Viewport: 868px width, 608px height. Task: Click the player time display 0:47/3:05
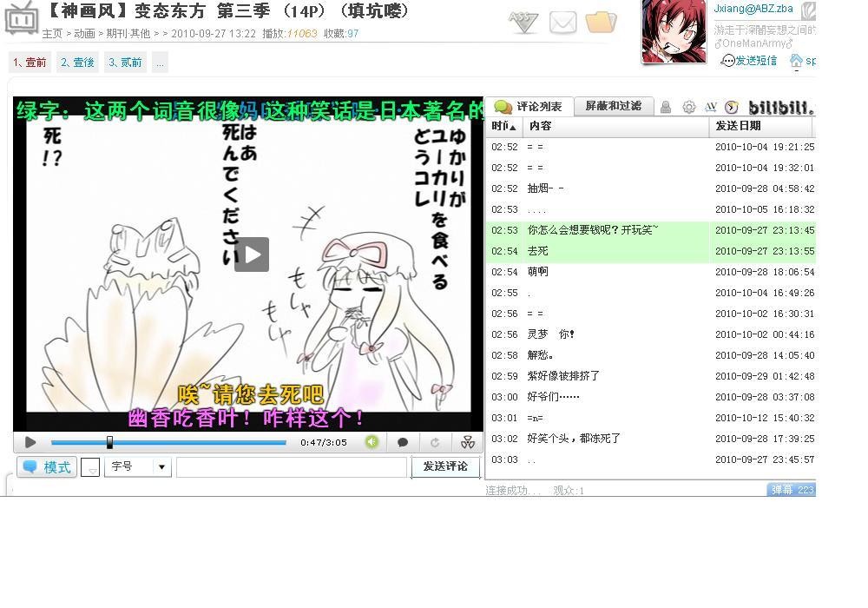tap(323, 442)
